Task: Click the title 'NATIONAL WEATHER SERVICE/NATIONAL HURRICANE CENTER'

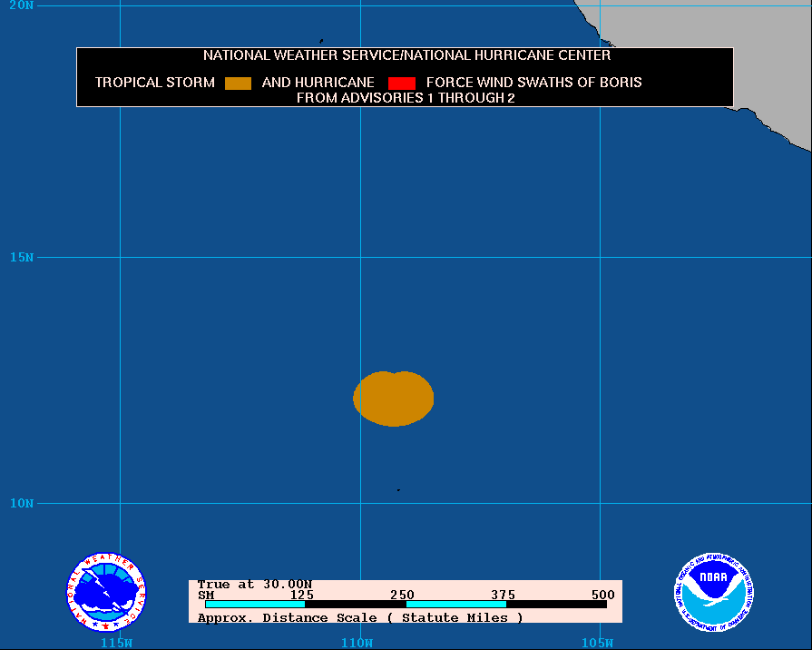Action: tap(406, 55)
